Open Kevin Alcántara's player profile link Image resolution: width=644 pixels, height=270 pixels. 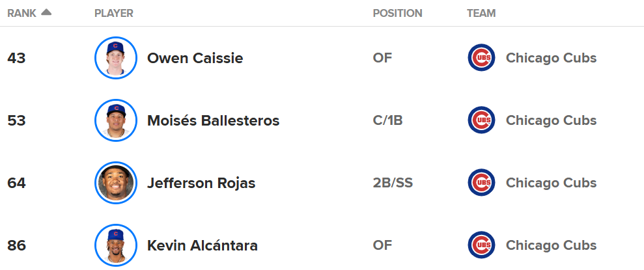[203, 245]
